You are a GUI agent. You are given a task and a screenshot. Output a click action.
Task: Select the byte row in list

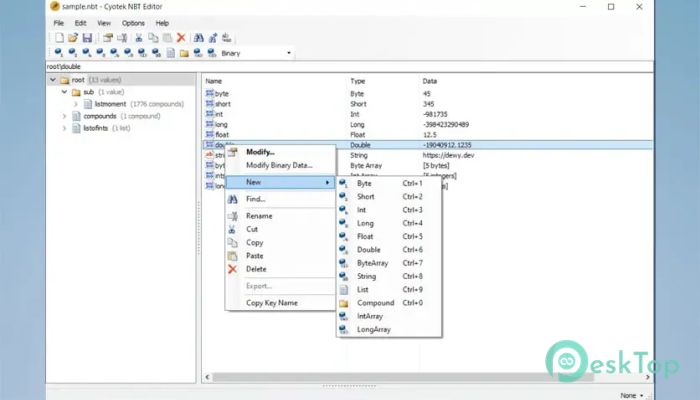point(428,94)
